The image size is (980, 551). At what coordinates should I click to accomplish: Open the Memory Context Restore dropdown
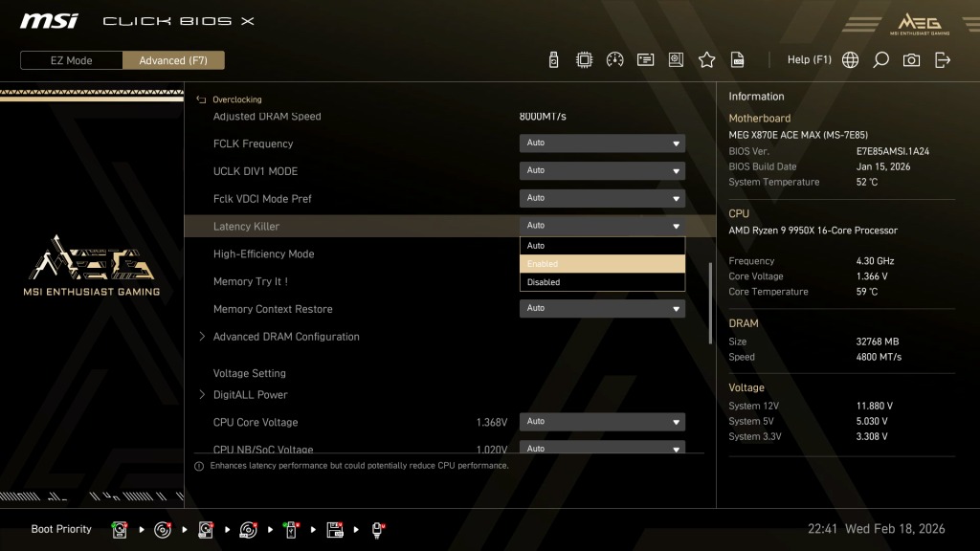coord(602,308)
